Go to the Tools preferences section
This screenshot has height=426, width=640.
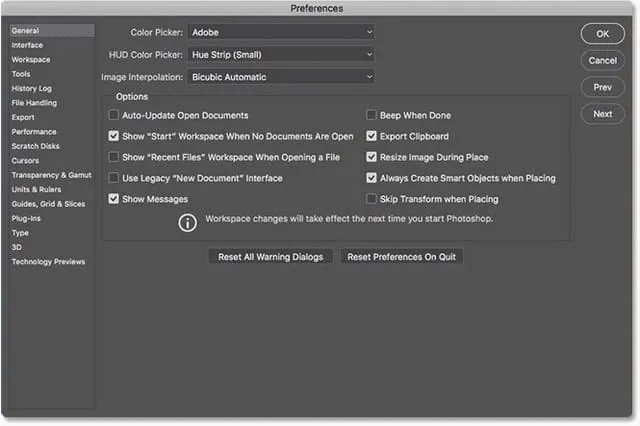pos(21,74)
